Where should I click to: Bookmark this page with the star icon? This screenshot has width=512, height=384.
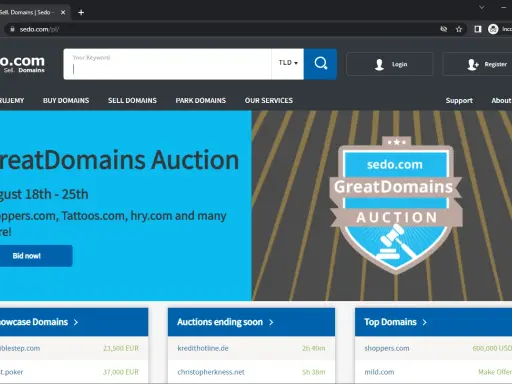[x=459, y=29]
